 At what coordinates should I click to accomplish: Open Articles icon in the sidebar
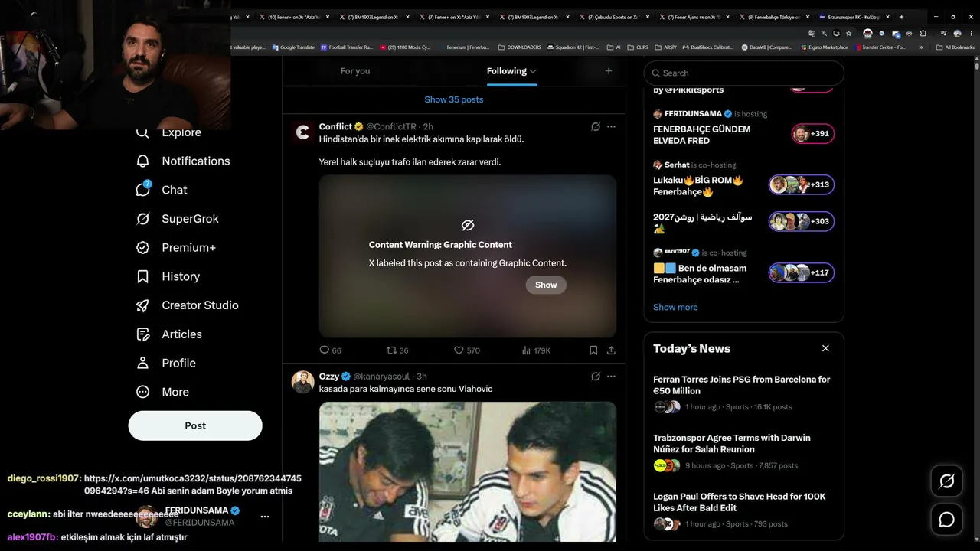(x=142, y=334)
